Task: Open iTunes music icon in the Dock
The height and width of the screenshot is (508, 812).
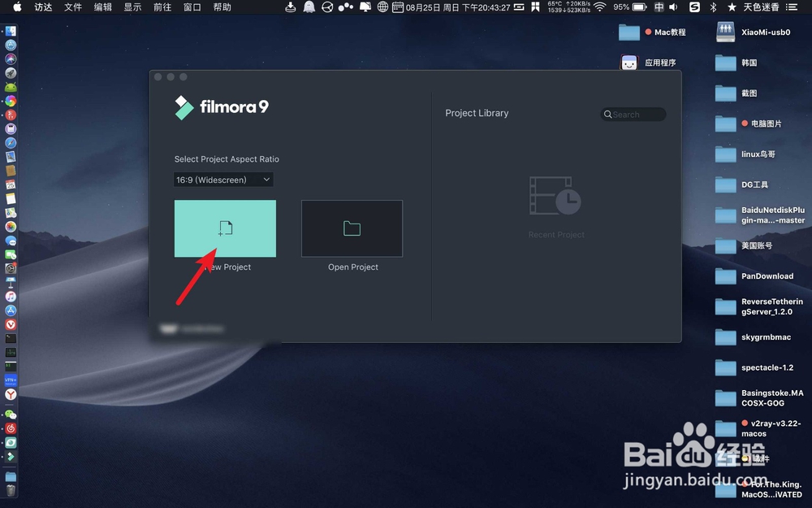Action: (x=11, y=297)
